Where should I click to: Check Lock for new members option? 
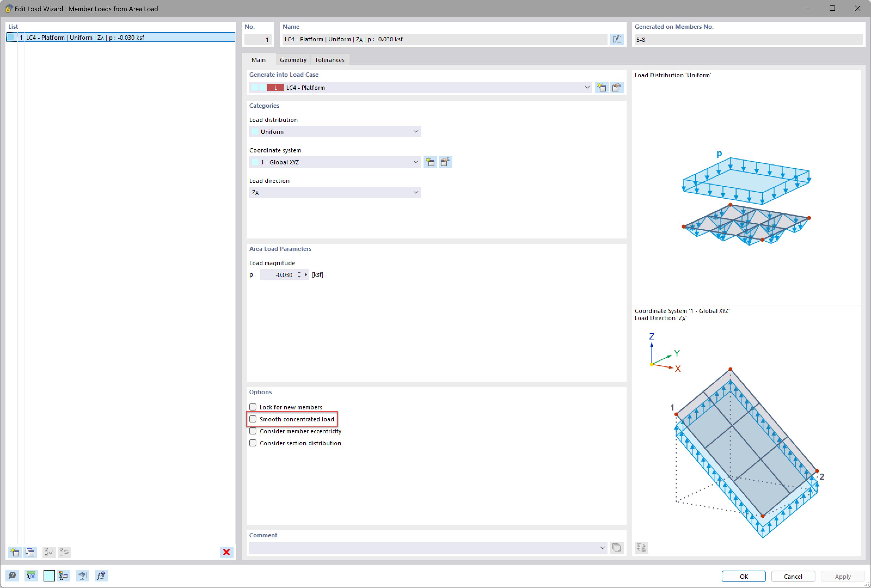253,407
